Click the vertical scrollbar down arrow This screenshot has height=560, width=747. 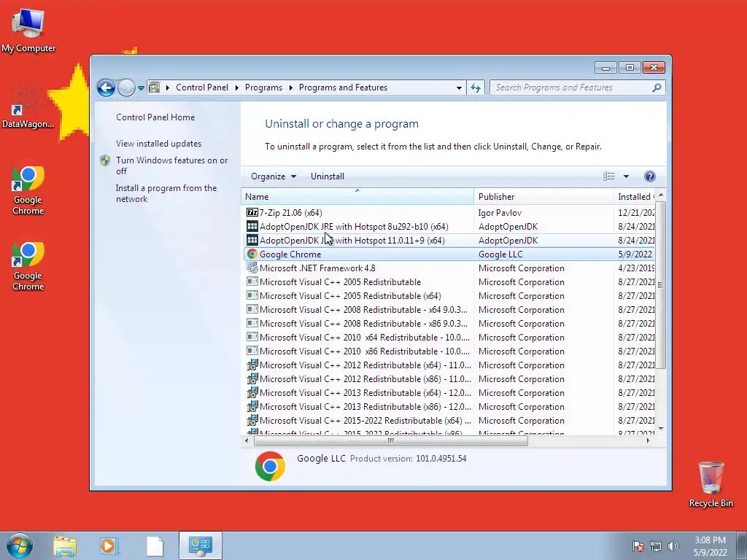[661, 429]
